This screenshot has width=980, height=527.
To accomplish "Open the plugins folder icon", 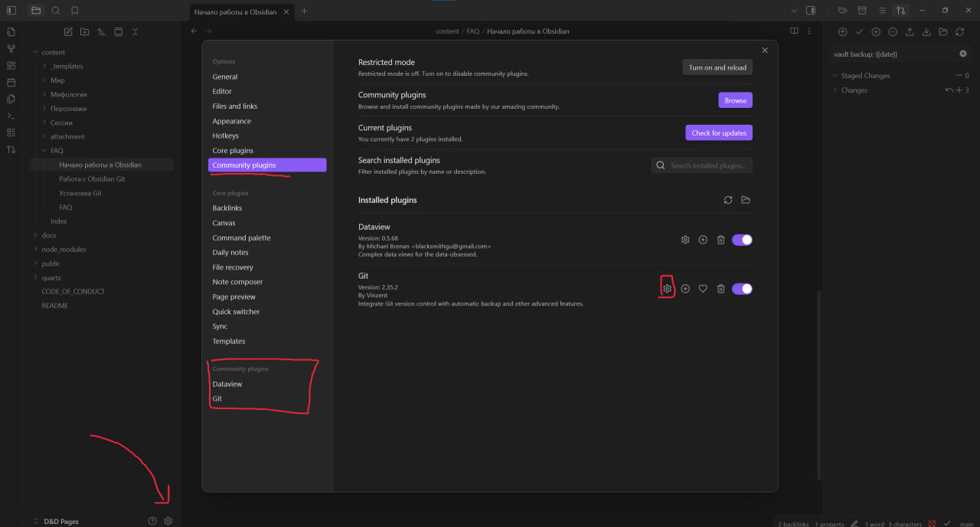I will click(x=746, y=200).
